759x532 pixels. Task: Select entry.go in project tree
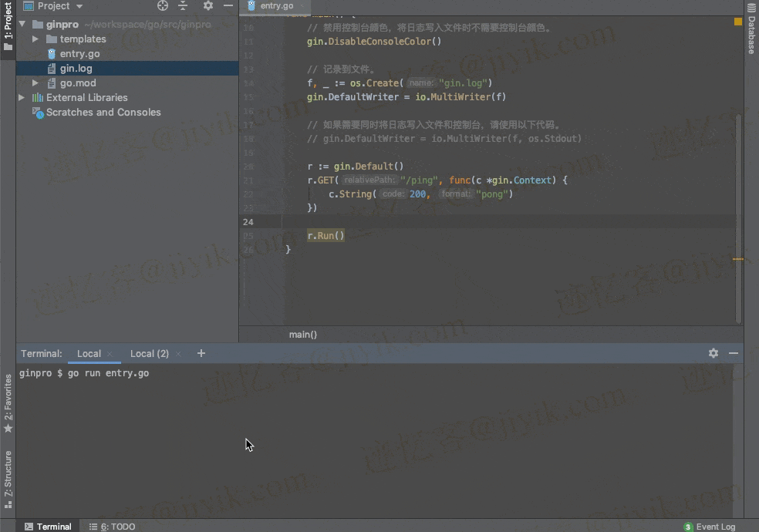click(x=79, y=54)
